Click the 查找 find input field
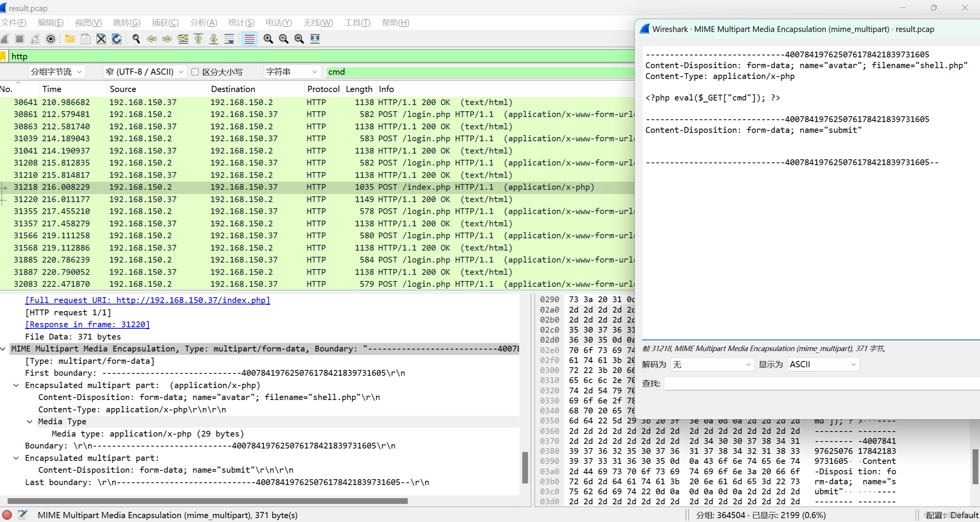This screenshot has width=980, height=522. (822, 383)
